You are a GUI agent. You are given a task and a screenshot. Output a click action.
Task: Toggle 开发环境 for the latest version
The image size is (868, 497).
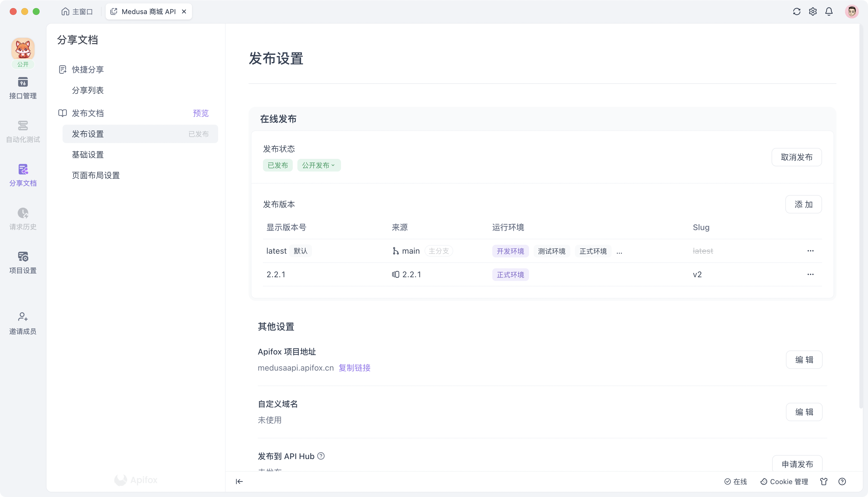pos(510,251)
